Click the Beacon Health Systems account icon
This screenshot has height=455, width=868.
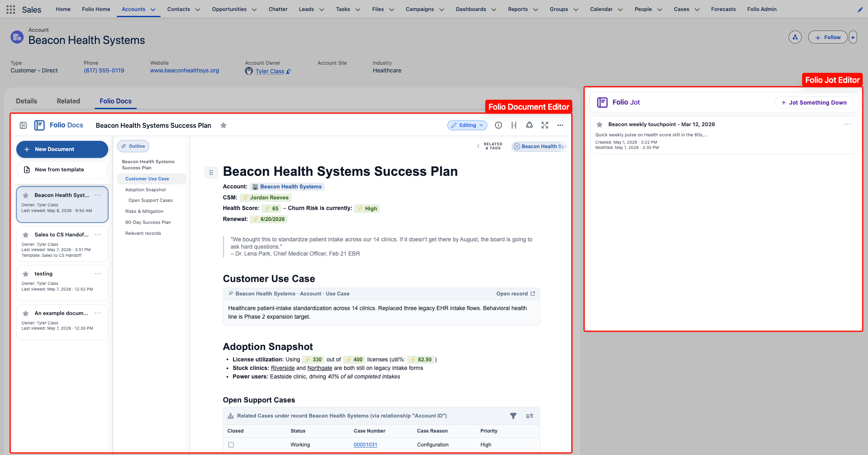17,37
